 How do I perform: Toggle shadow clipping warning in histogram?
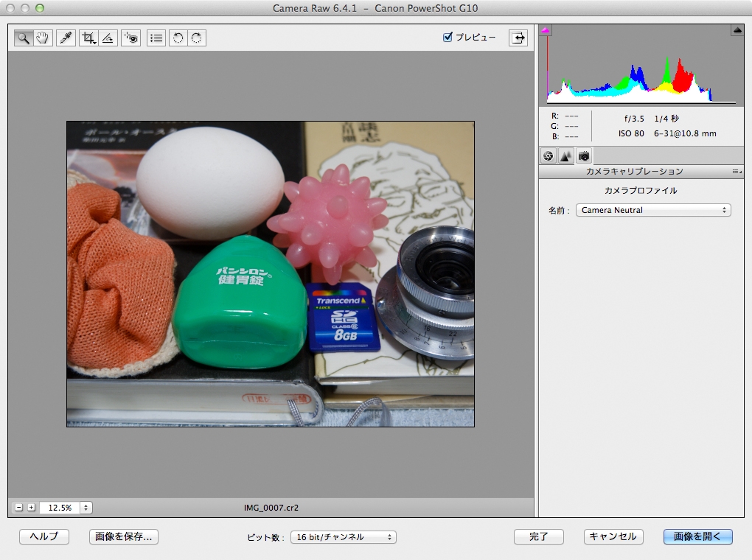(546, 31)
